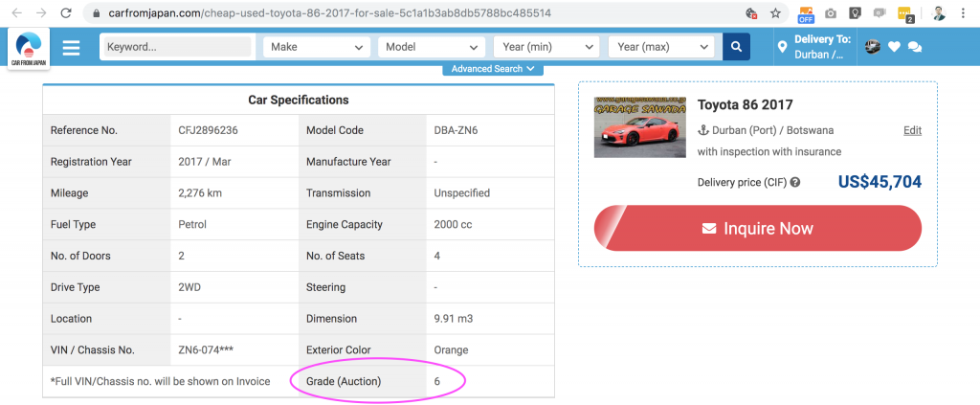Open the user account car avatar
The image size is (980, 405).
click(873, 46)
